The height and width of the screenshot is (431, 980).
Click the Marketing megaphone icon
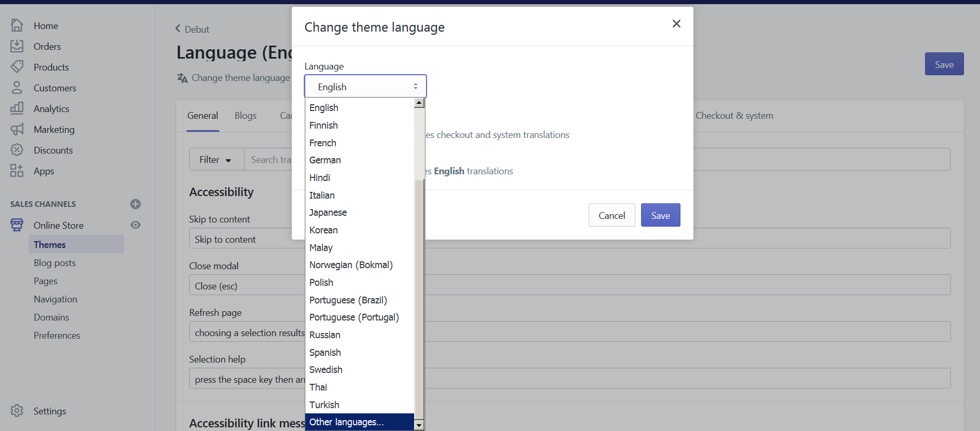[x=17, y=129]
